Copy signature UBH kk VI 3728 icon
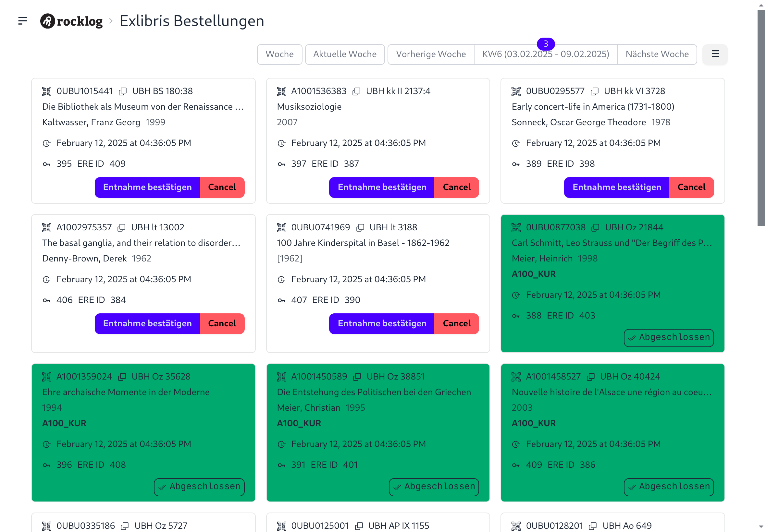This screenshot has height=532, width=766. click(594, 91)
